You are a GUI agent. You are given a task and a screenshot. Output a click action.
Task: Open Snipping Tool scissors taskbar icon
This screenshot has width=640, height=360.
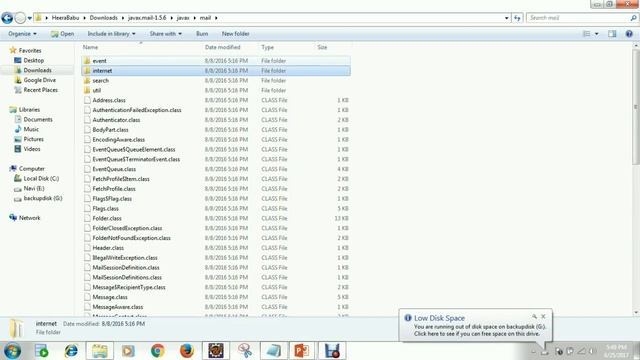(244, 351)
